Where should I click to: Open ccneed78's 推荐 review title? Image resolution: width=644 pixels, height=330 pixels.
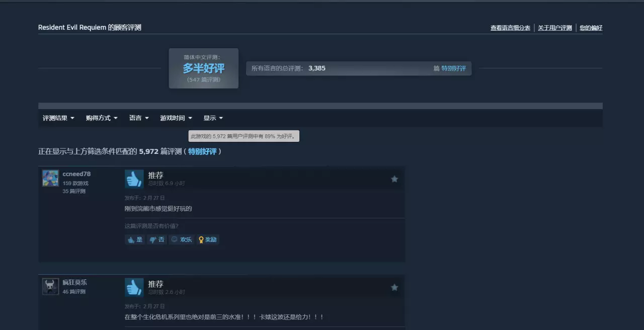[x=155, y=176]
